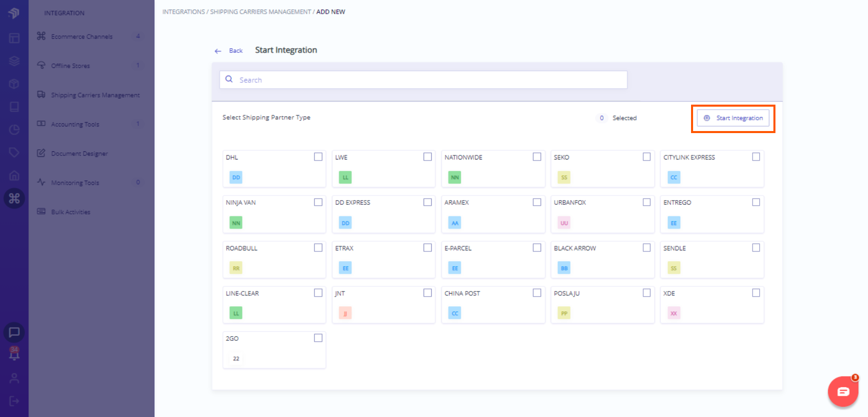Click the 3D box products icon in sidebar
The height and width of the screenshot is (417, 868).
coord(14,84)
